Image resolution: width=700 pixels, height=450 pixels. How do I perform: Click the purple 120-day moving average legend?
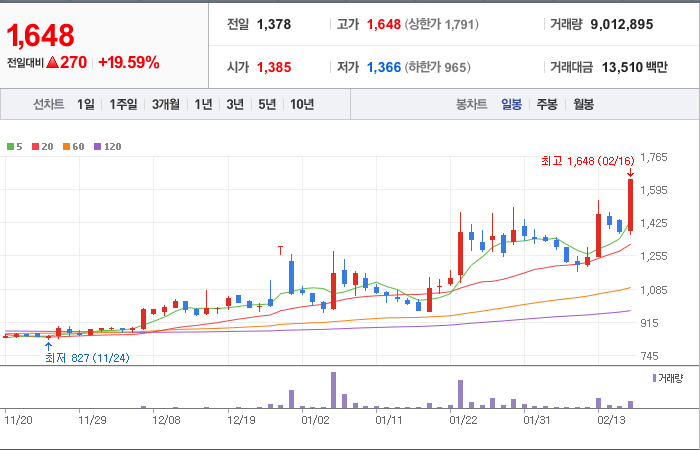pos(108,146)
